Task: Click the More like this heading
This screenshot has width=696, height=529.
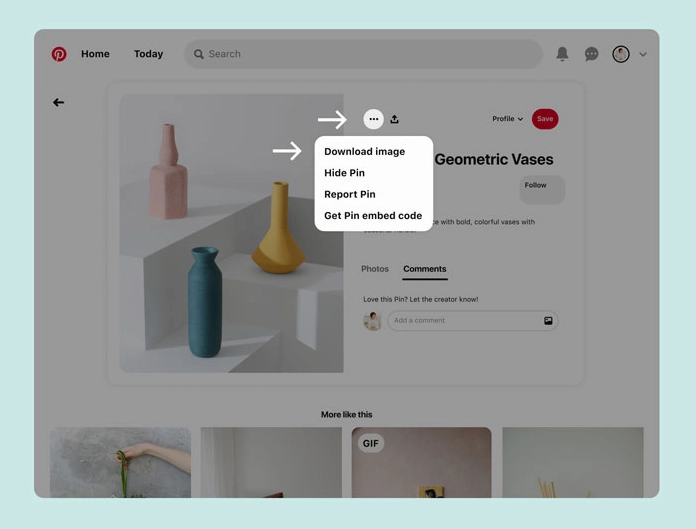Action: coord(347,415)
